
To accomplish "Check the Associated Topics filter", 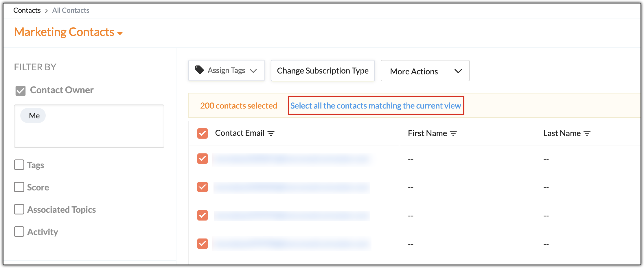I will (x=19, y=209).
